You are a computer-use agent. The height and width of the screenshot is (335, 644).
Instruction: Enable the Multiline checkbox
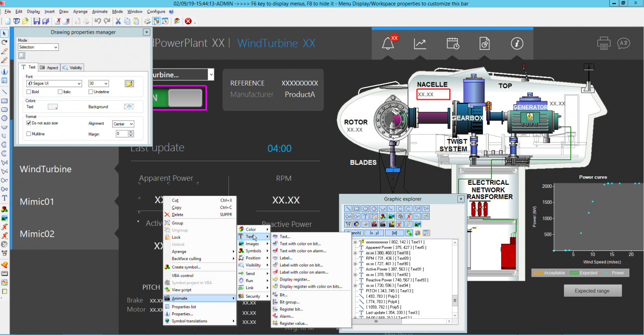29,134
